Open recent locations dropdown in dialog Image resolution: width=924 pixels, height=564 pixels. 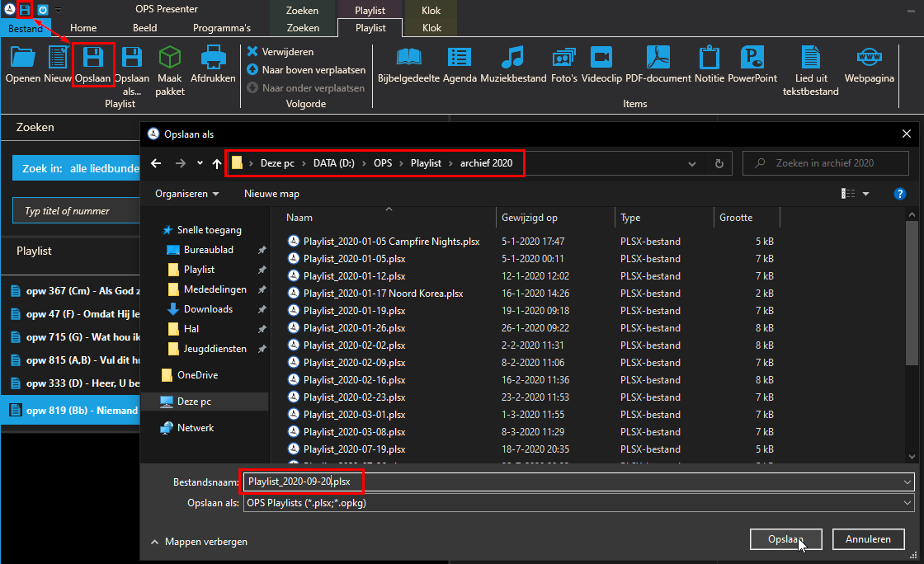tap(200, 163)
